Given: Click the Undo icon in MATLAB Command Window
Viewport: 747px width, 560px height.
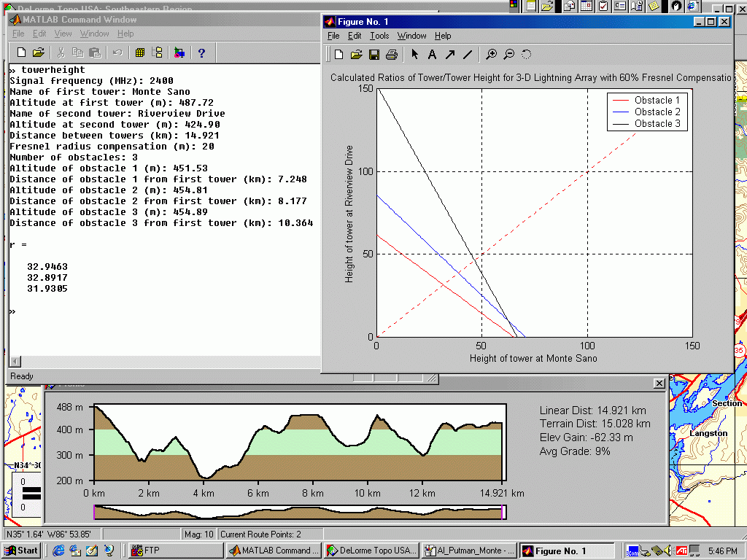Looking at the screenshot, I should click(117, 52).
